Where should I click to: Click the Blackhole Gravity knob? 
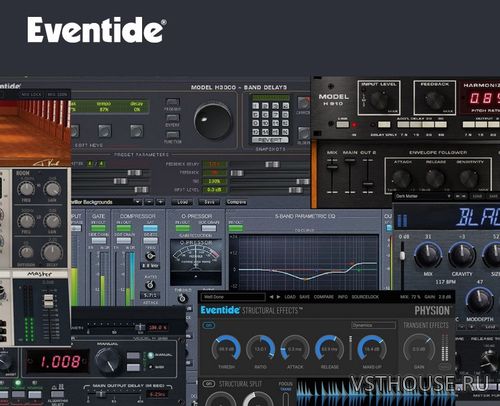tap(462, 255)
